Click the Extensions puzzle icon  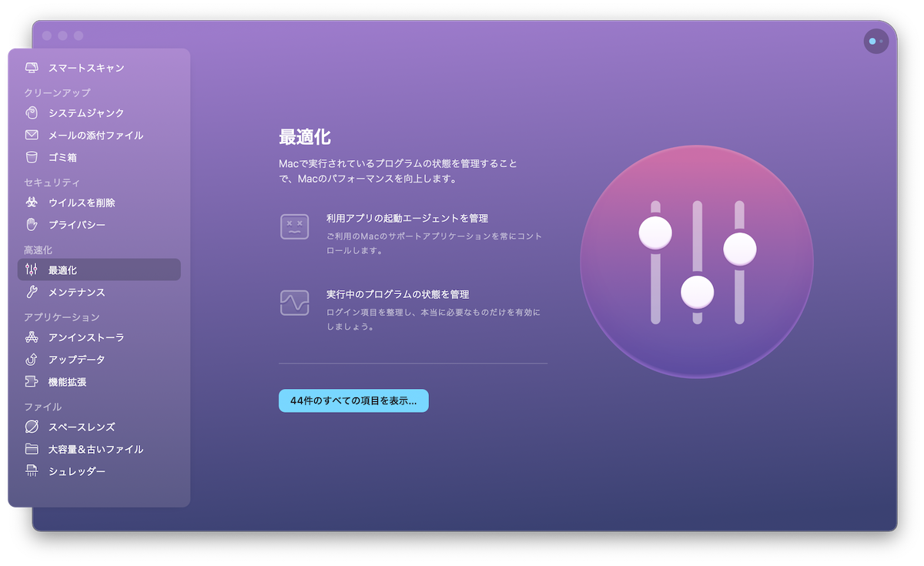click(x=32, y=382)
